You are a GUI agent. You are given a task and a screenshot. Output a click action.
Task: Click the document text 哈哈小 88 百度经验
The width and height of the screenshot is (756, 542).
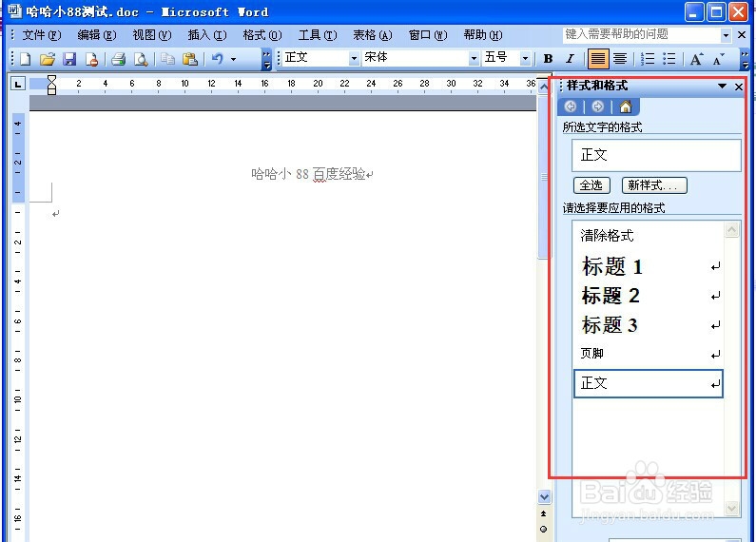[308, 174]
